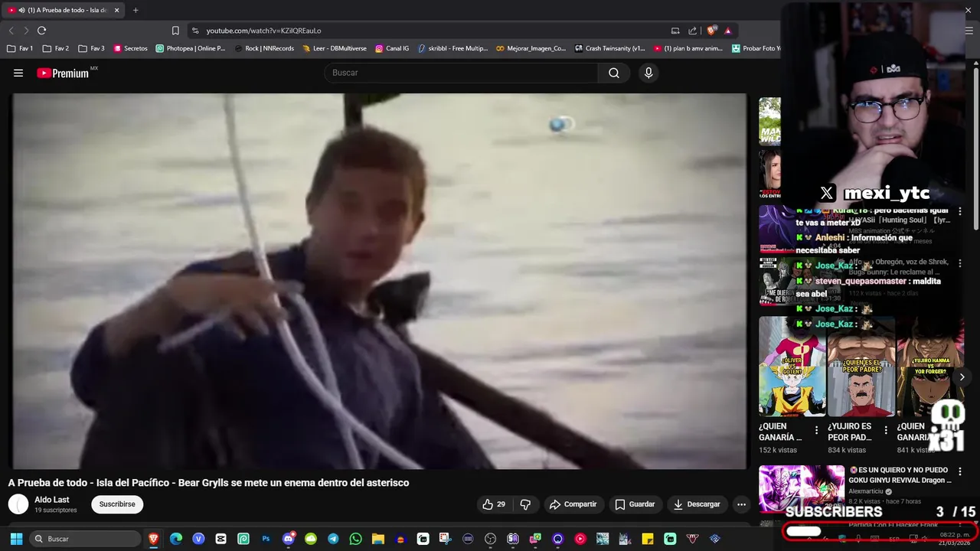980x551 pixels.
Task: Click the Windows taskbar Buscar search box
Action: pos(86,539)
